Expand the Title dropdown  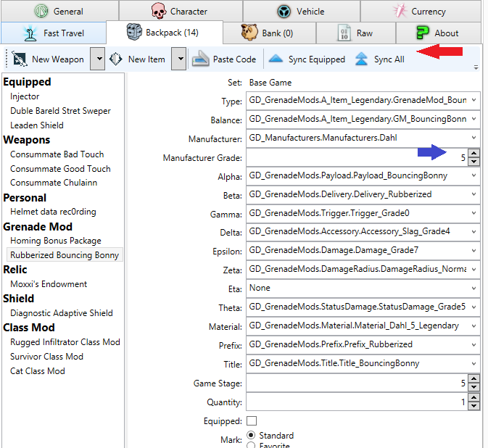[x=473, y=363]
